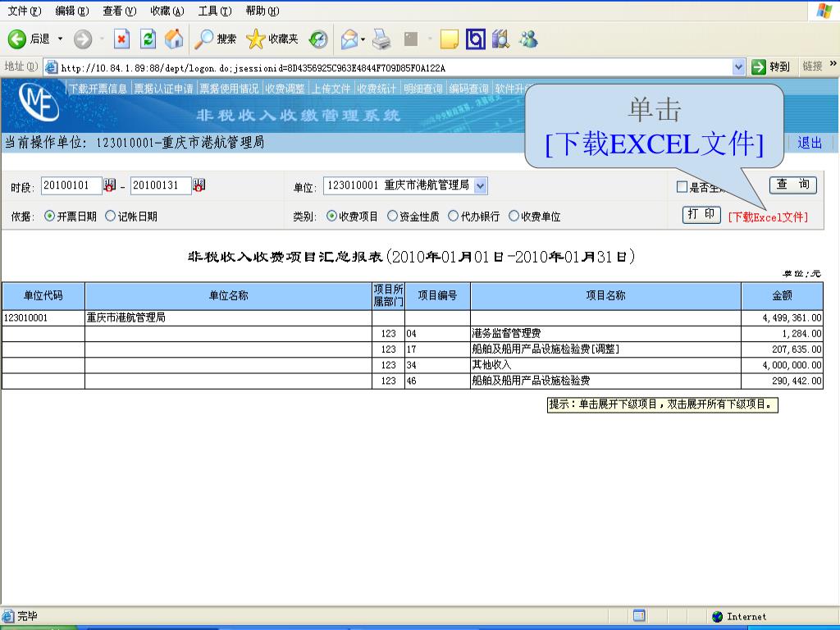Click the browser Back arrow icon
Image resolution: width=840 pixels, height=630 pixels.
click(17, 39)
